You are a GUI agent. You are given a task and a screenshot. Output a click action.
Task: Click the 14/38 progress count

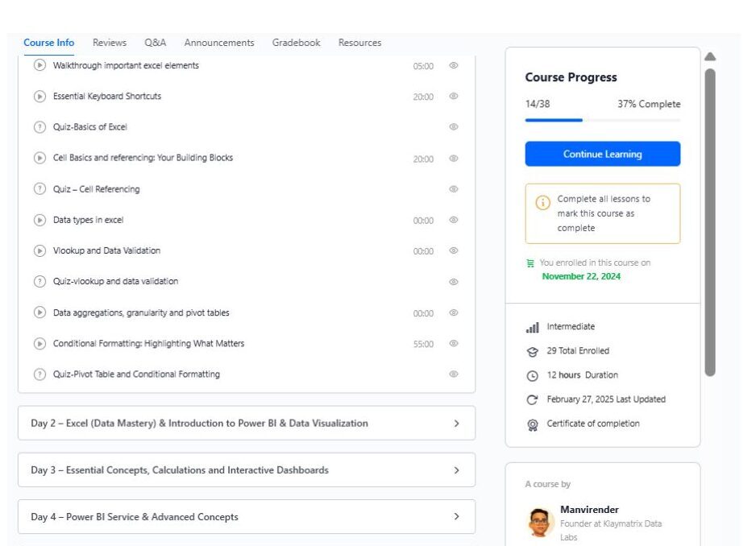(x=538, y=104)
